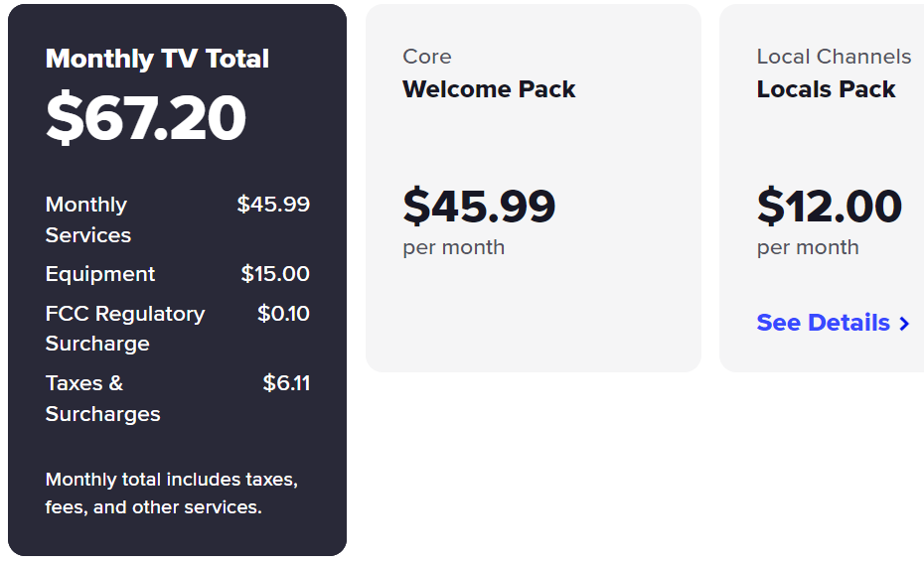Click the FCC Regulatory Surcharge label

tap(124, 329)
